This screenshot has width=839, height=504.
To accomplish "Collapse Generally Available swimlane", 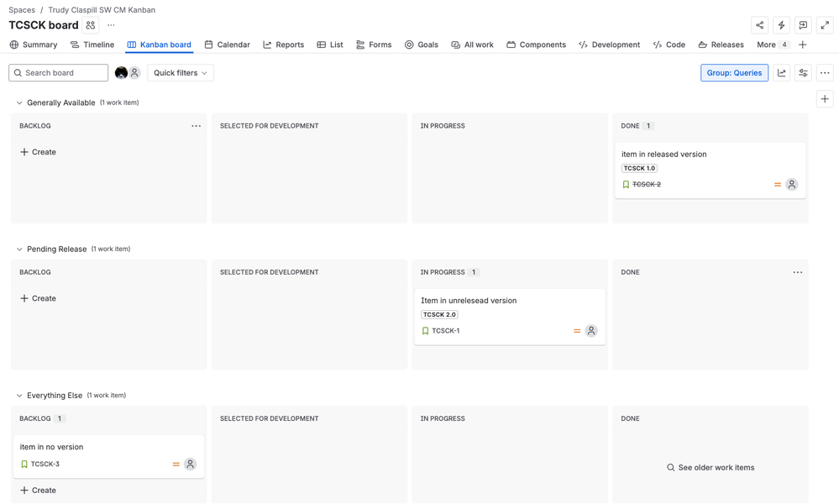I will pyautogui.click(x=19, y=102).
